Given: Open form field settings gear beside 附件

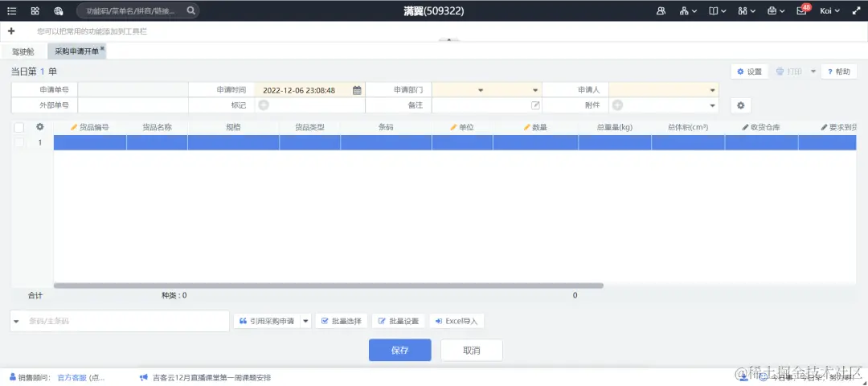Looking at the screenshot, I should tap(741, 105).
